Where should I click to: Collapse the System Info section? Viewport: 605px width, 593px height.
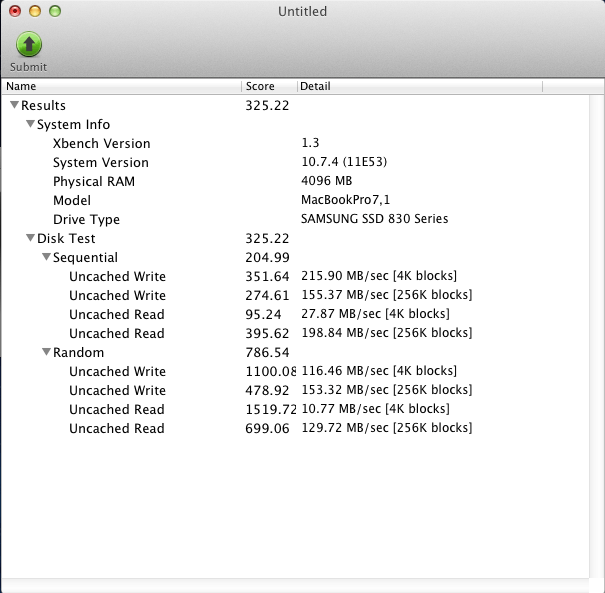coord(30,124)
